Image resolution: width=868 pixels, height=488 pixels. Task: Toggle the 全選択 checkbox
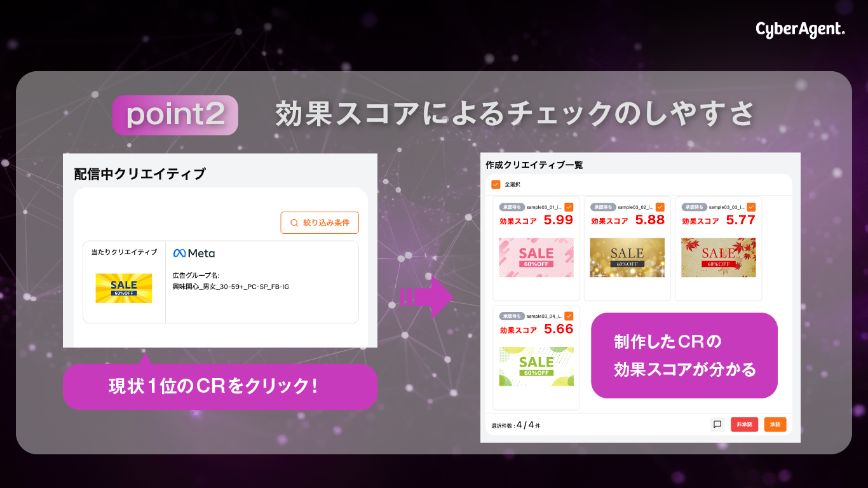coord(496,184)
